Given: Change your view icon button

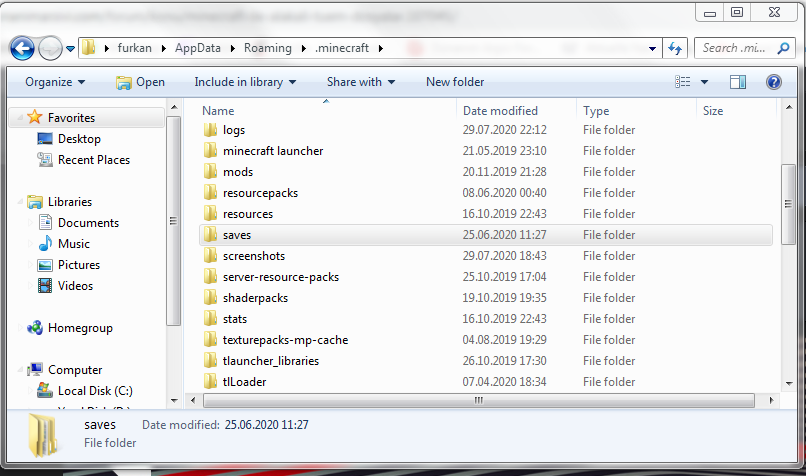Looking at the screenshot, I should click(683, 82).
